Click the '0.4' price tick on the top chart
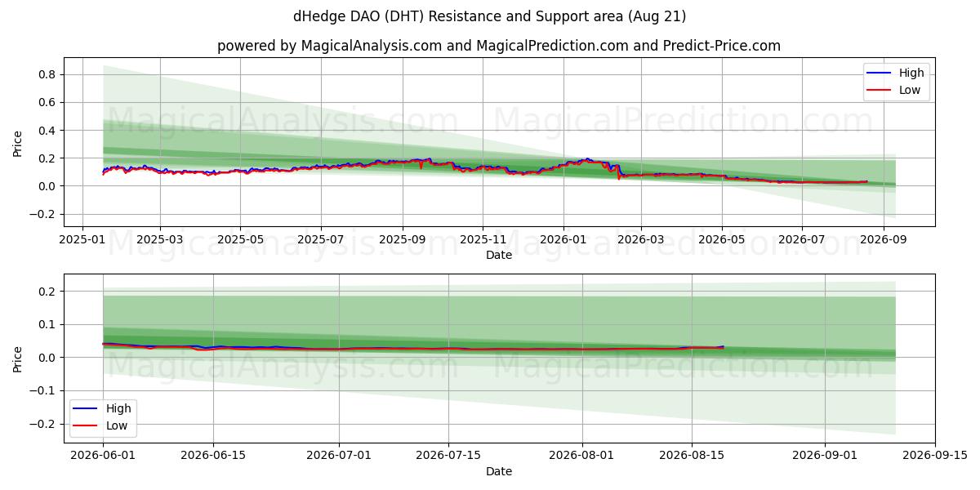Image resolution: width=980 pixels, height=490 pixels. 47,130
